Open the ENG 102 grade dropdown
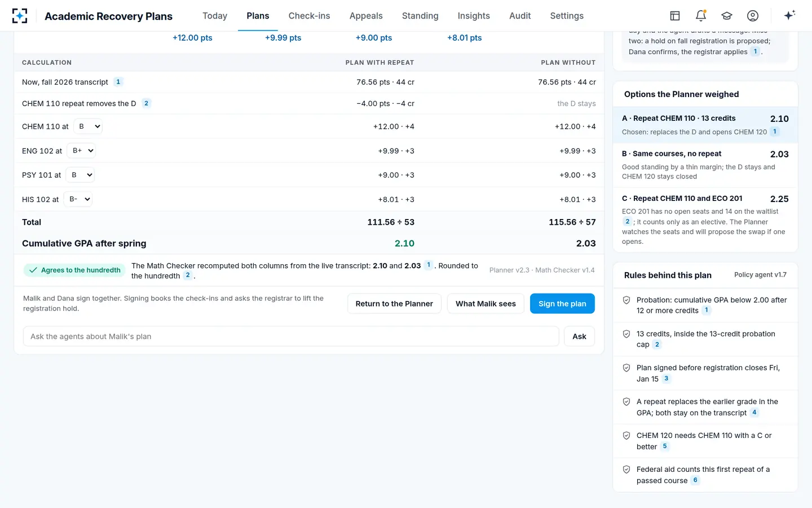Viewport: 812px width, 508px height. pyautogui.click(x=81, y=151)
